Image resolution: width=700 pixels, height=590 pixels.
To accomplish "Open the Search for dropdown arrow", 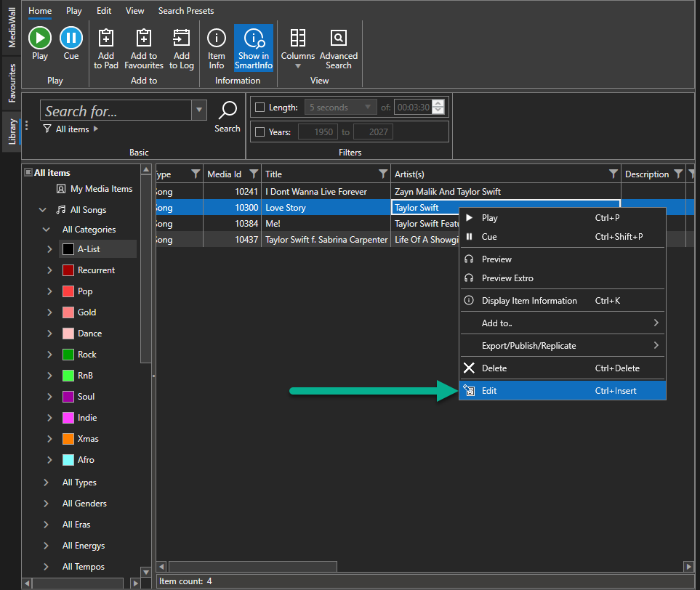I will coord(199,110).
